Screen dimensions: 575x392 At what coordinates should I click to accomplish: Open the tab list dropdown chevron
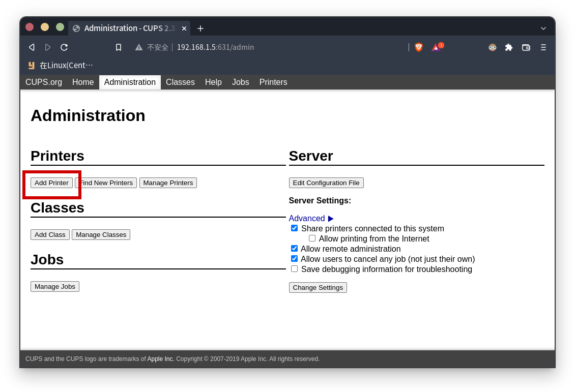(x=543, y=28)
